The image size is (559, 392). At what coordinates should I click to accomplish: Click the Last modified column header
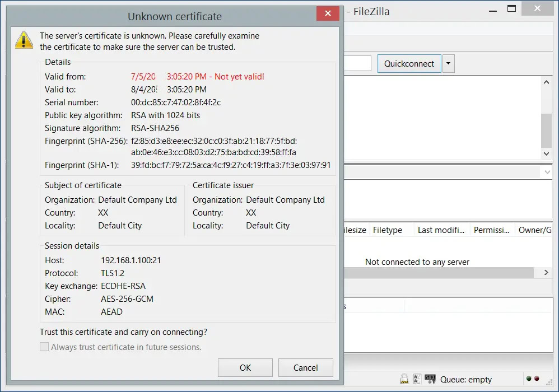(441, 230)
